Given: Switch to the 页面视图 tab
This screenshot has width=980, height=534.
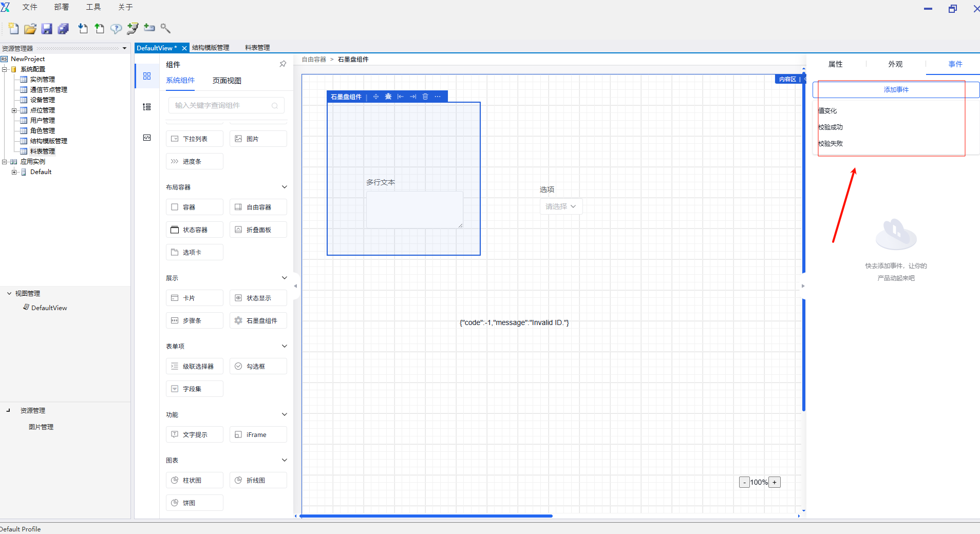Looking at the screenshot, I should [227, 81].
